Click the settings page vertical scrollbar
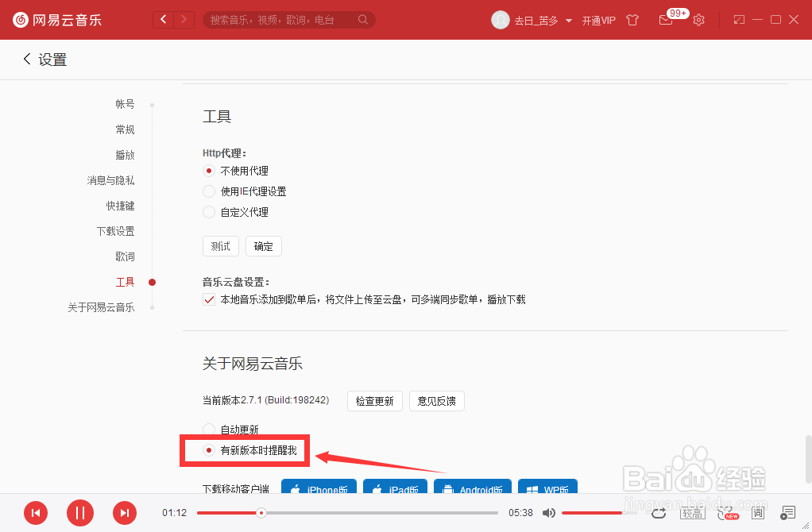 point(808,460)
